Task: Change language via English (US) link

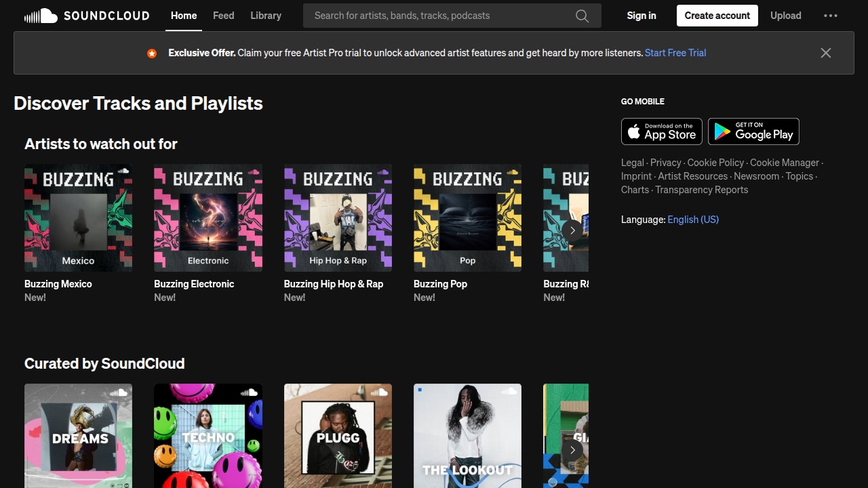Action: (693, 220)
